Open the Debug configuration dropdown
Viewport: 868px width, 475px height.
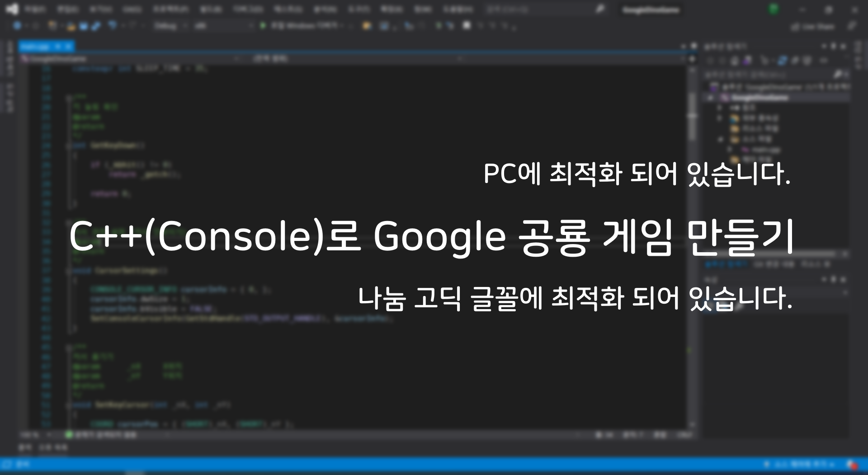[170, 26]
